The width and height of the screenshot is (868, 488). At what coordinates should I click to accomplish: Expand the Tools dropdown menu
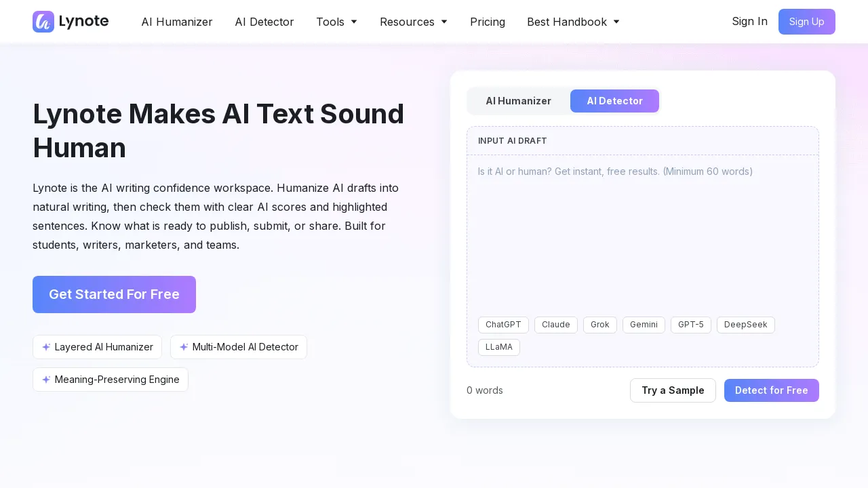pyautogui.click(x=336, y=22)
